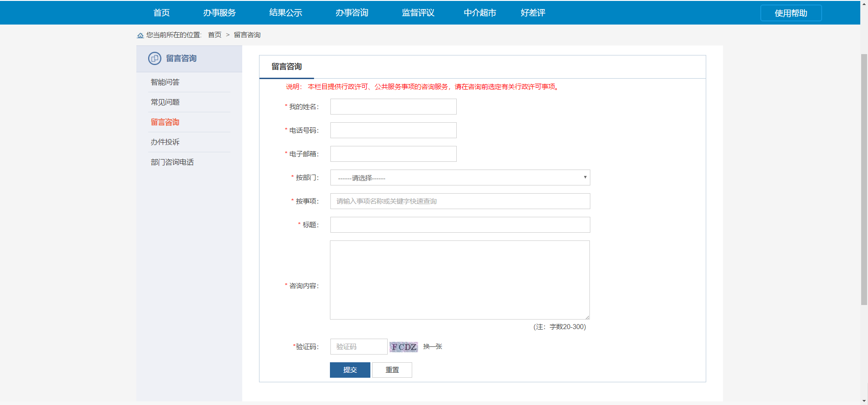Open 智能问答 in the sidebar

point(165,82)
